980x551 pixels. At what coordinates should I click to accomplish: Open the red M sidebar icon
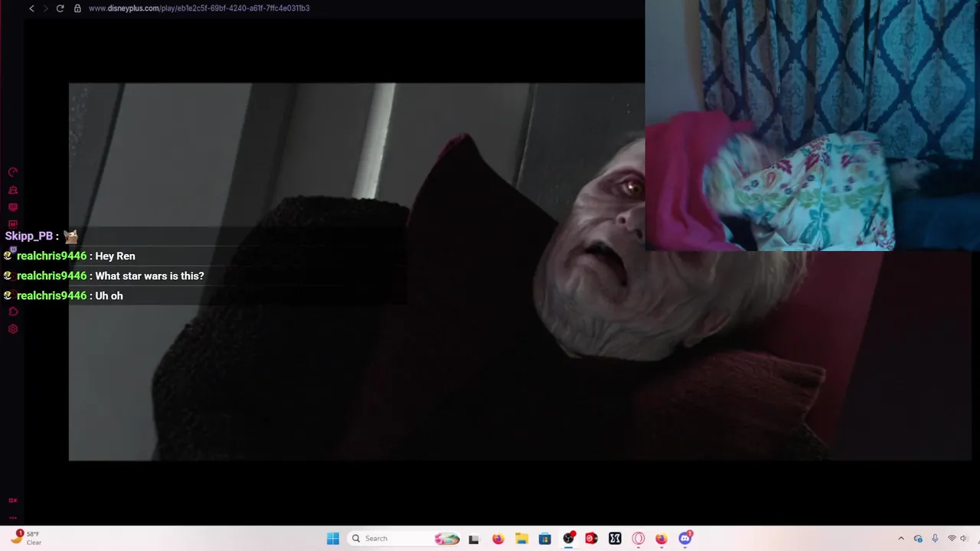coord(13,224)
